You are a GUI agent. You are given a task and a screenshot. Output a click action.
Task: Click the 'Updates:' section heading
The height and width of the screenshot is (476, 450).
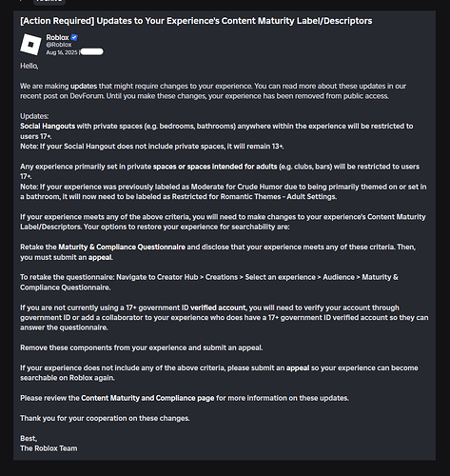pos(34,116)
